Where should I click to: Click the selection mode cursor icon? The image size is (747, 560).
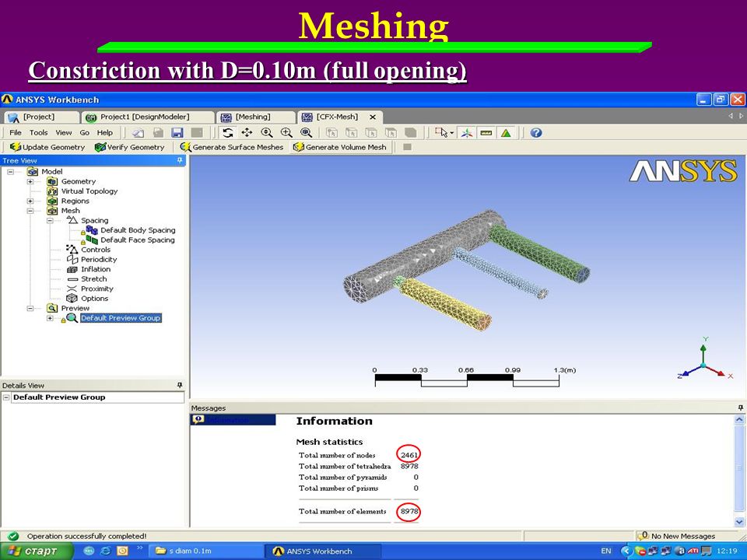click(441, 133)
